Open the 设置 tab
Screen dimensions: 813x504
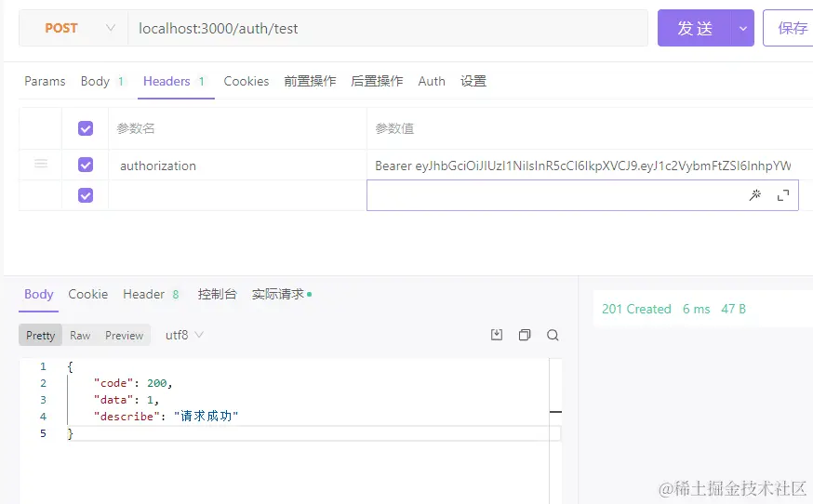click(x=473, y=82)
